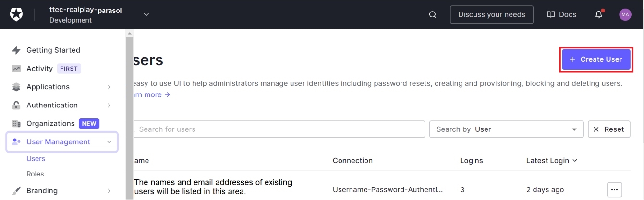Click the Branding brush icon
644x200 pixels.
pyautogui.click(x=16, y=191)
